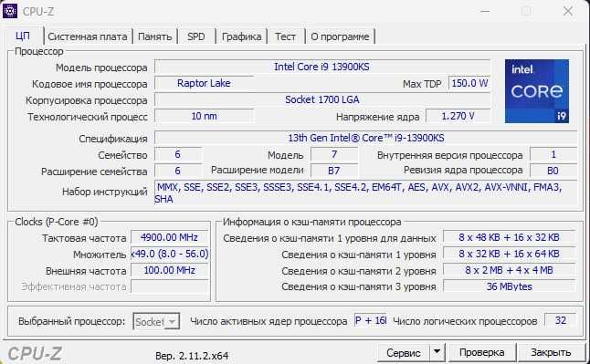Click the Ревизия ядра процессора value B0
The width and height of the screenshot is (590, 364).
pyautogui.click(x=553, y=171)
